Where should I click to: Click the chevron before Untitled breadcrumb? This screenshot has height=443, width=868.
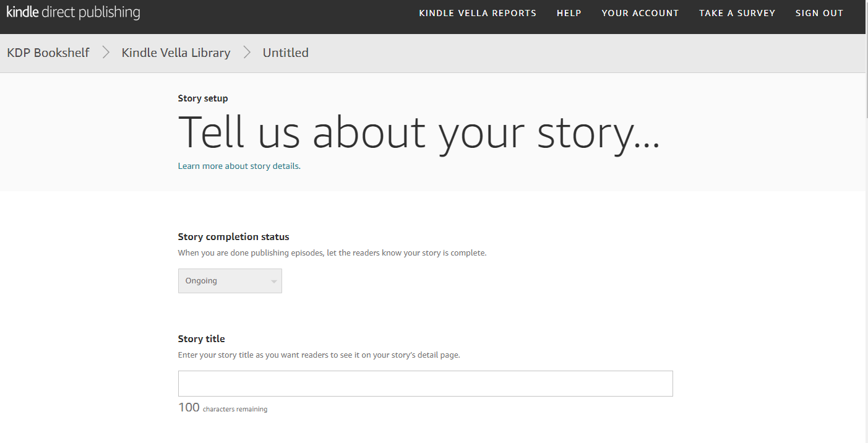[247, 53]
